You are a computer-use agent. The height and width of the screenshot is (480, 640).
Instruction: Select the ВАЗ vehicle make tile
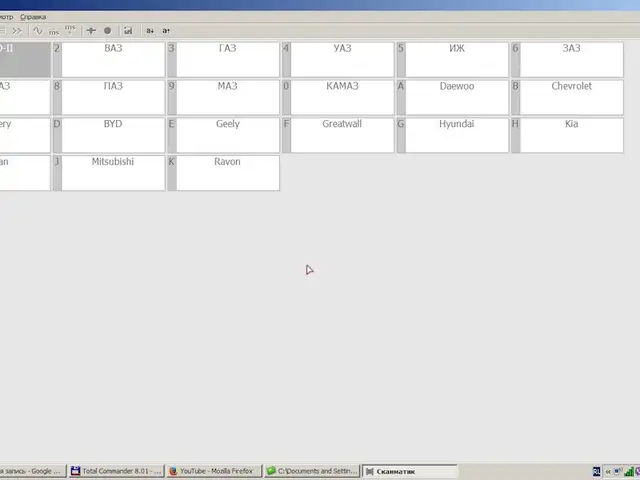click(109, 60)
